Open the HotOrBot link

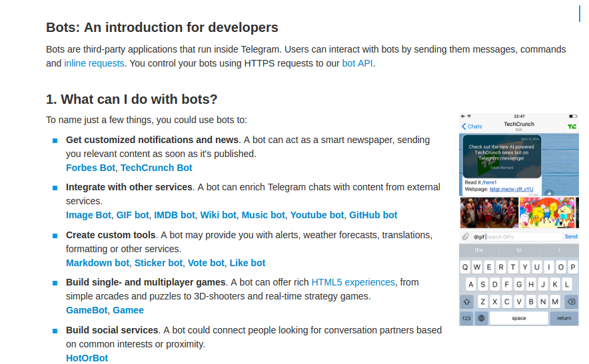[87, 358]
